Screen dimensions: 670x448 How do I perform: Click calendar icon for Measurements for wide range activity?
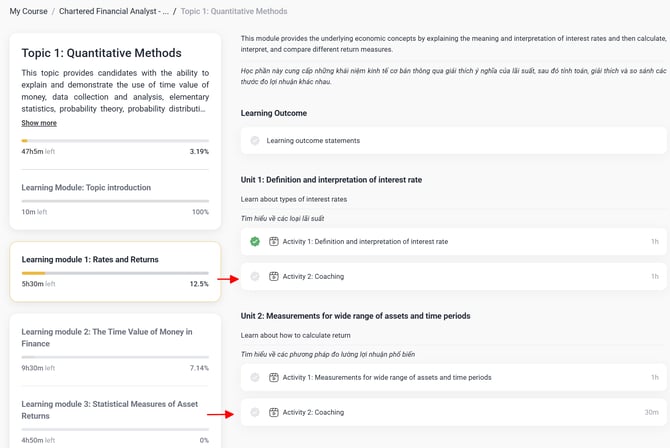(x=274, y=377)
